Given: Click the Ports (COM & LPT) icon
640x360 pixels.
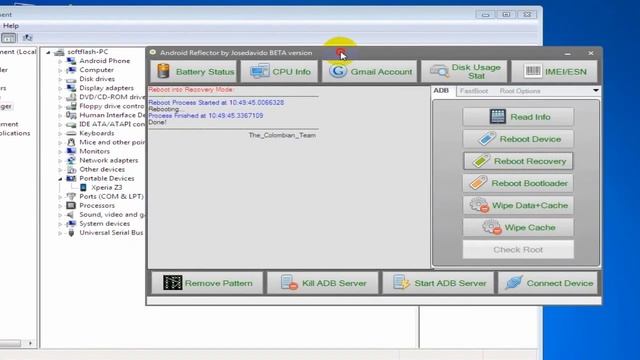Looking at the screenshot, I should point(71,196).
